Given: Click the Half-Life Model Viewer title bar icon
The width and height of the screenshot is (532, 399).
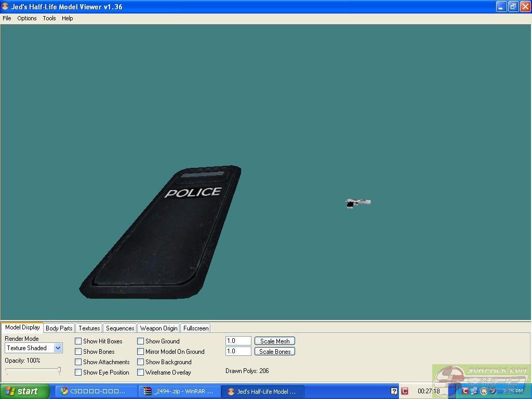Looking at the screenshot, I should pos(5,7).
